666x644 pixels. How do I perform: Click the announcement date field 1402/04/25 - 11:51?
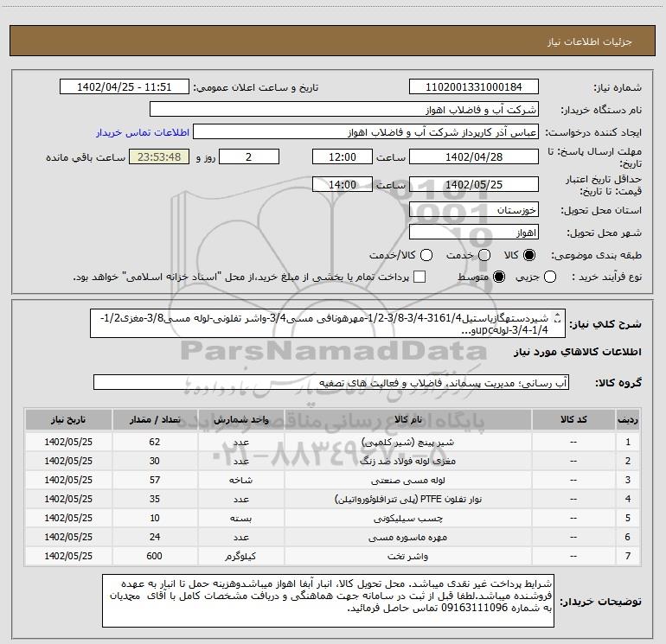pos(124,87)
